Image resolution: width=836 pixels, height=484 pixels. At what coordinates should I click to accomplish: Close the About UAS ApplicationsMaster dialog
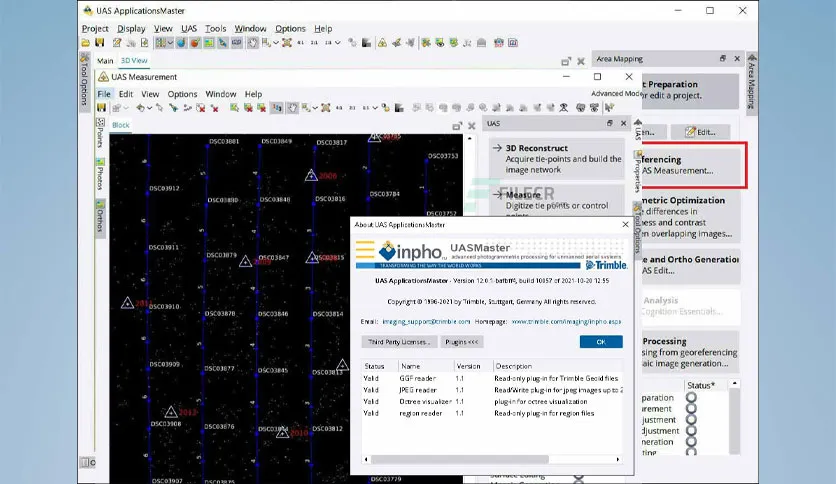pos(625,224)
